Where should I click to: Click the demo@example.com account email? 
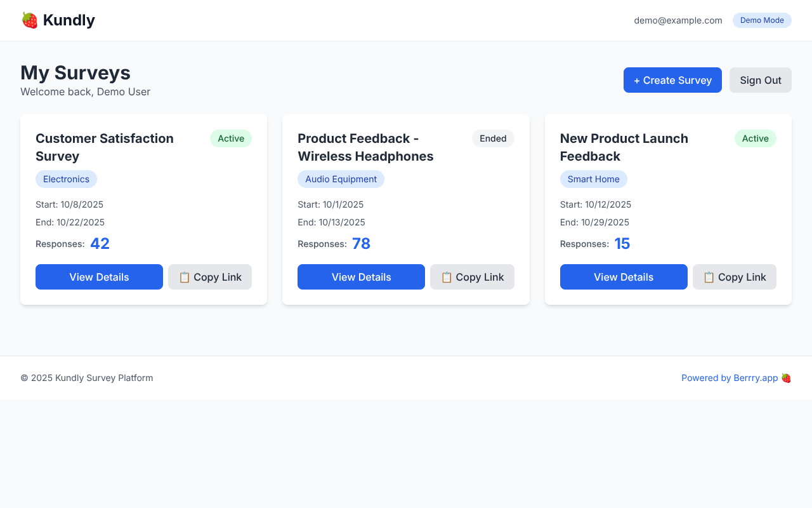(x=678, y=20)
